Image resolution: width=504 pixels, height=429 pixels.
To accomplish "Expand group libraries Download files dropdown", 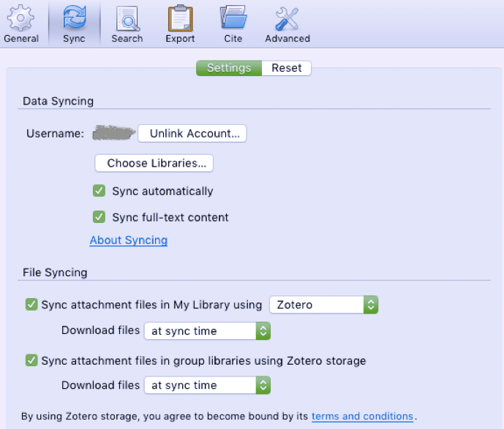I will [x=208, y=385].
